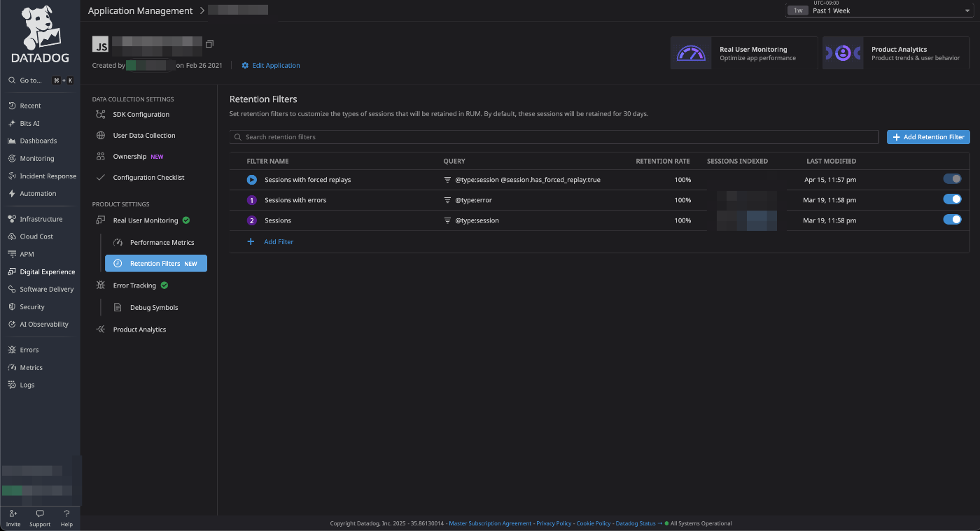Open Incident Response in sidebar
The height and width of the screenshot is (531, 980).
pyautogui.click(x=48, y=176)
